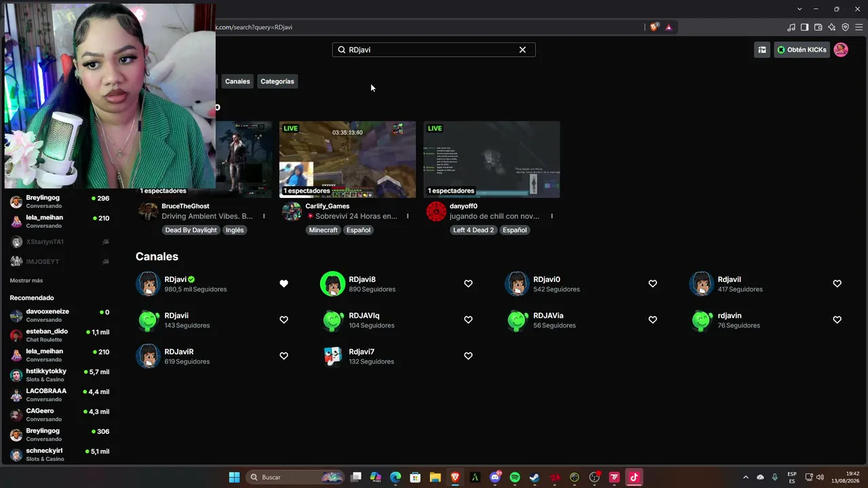Open LACOBRAAA channel in the sidebar

click(x=60, y=394)
